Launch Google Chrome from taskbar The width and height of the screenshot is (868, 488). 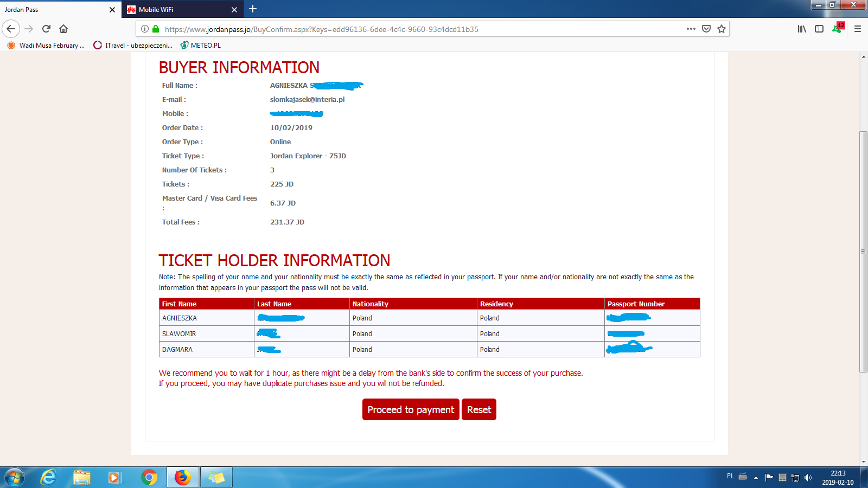tap(149, 477)
